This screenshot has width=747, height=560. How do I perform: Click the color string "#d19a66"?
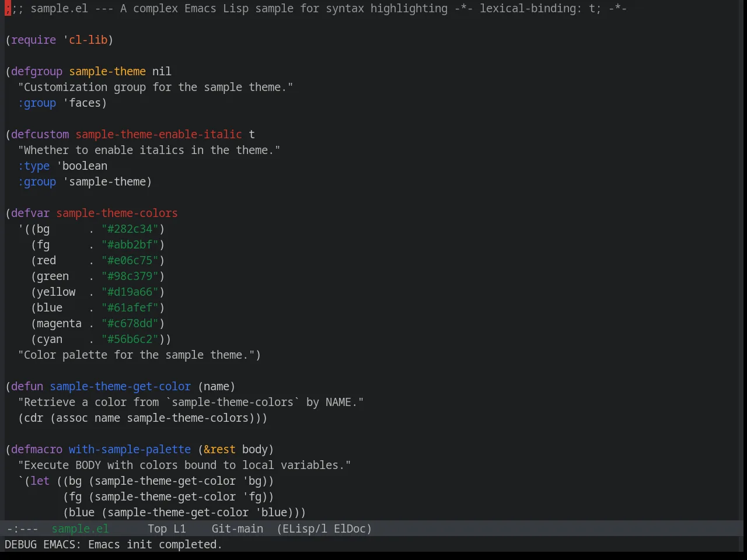130,292
